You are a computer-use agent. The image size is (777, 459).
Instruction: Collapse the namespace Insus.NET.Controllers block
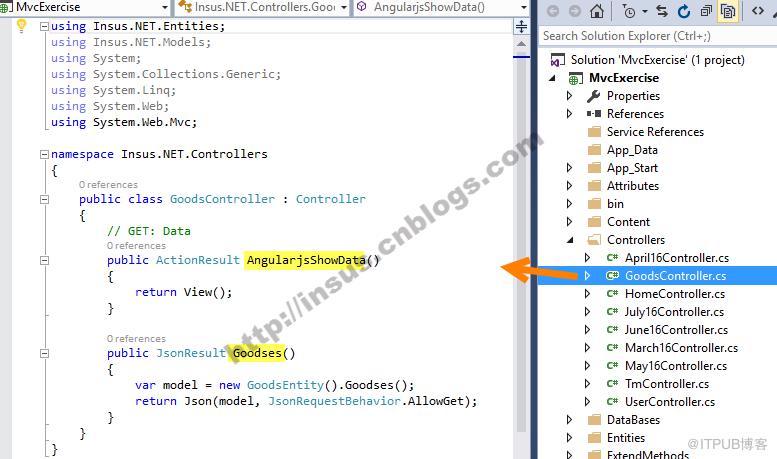(44, 154)
